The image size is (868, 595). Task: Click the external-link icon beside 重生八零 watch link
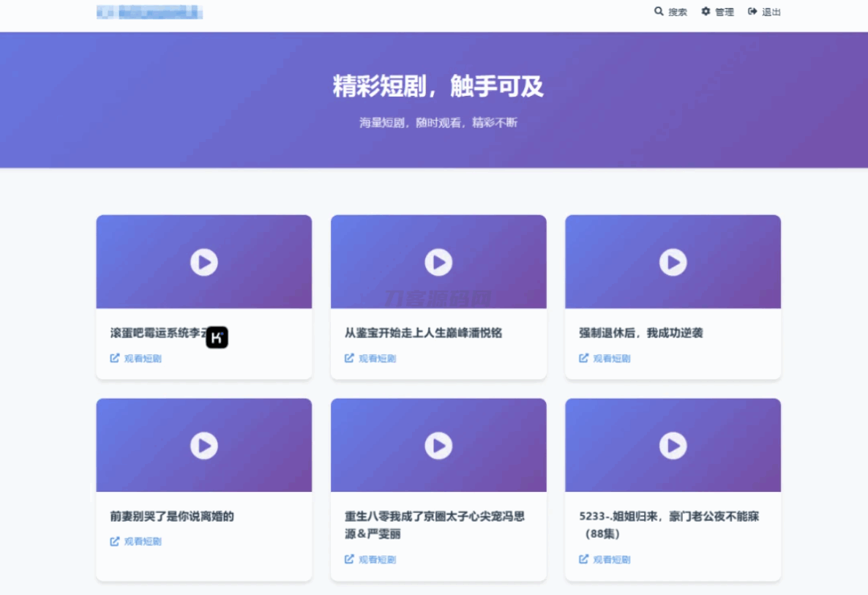coord(348,559)
